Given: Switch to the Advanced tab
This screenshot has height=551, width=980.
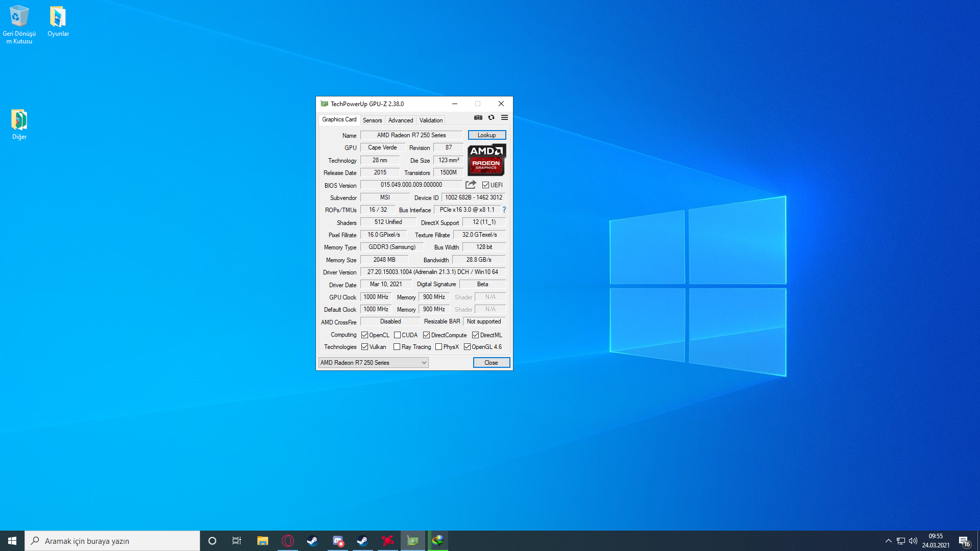Looking at the screenshot, I should [x=400, y=120].
